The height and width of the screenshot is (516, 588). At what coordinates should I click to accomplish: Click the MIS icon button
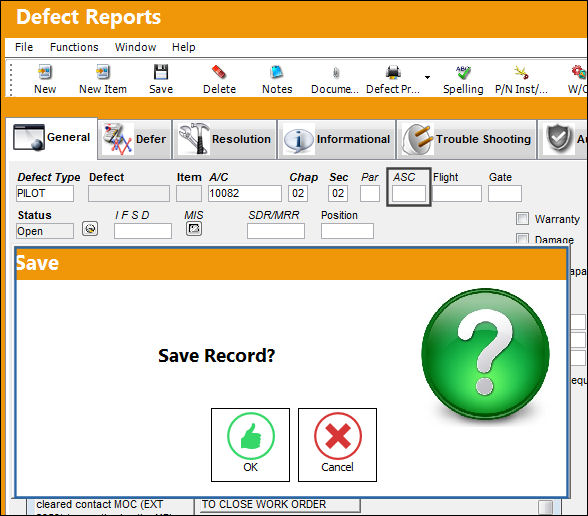tap(194, 228)
